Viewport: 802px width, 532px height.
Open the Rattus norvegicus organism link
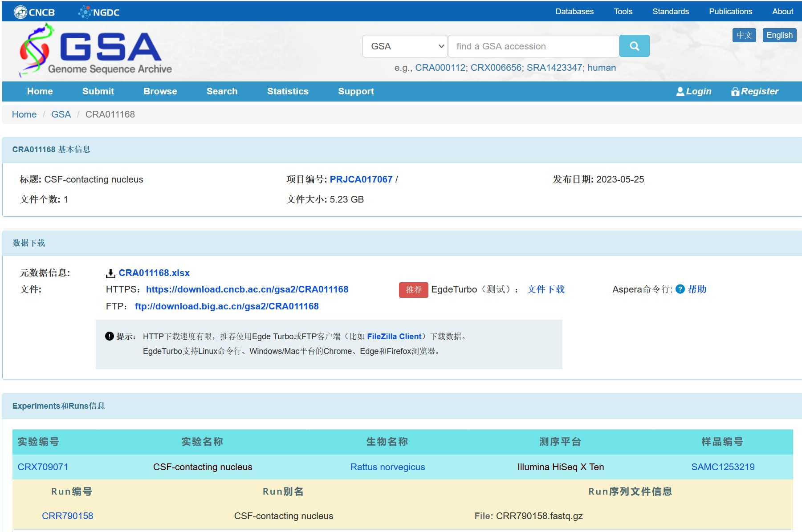point(387,467)
